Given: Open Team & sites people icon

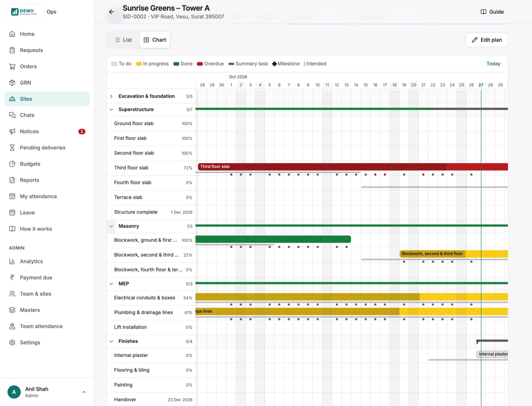Looking at the screenshot, I should click(12, 294).
